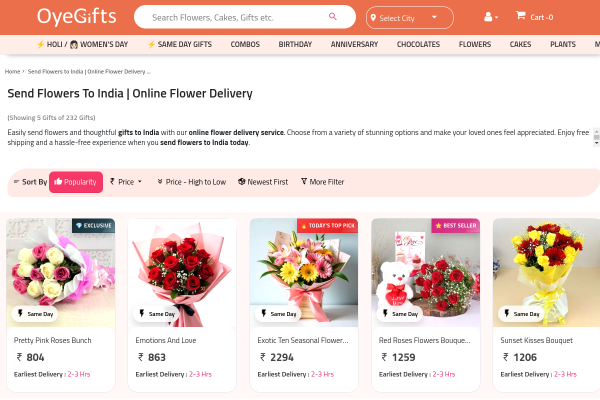The width and height of the screenshot is (600, 400).
Task: Click the Newest First sort icon
Action: [241, 182]
